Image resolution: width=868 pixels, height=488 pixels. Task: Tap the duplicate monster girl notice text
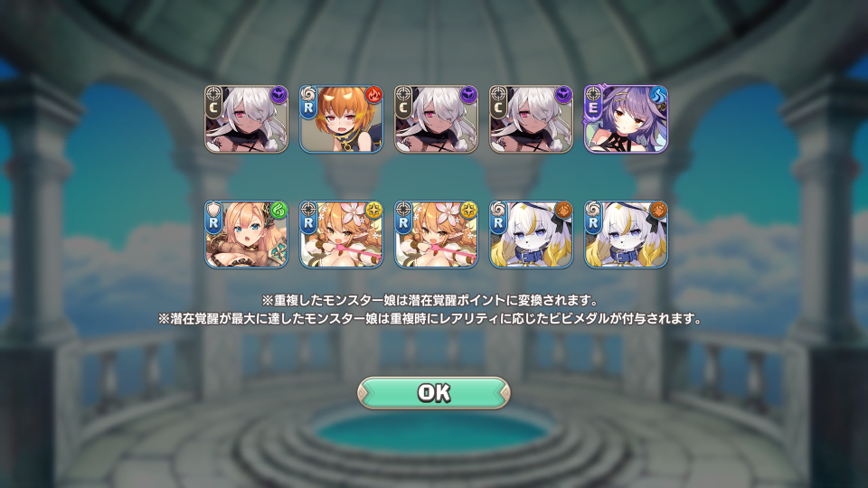pos(430,300)
